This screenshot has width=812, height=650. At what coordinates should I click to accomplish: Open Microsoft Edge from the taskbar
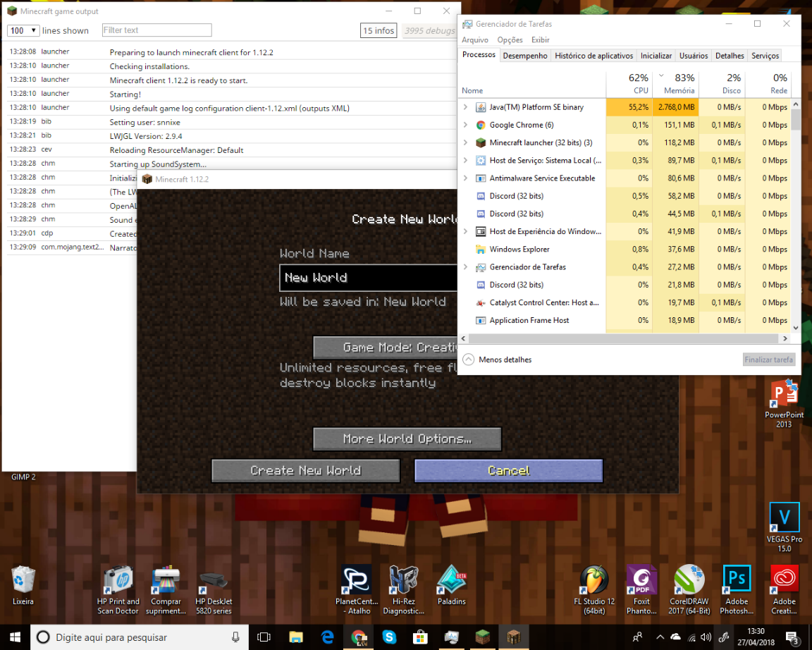[327, 637]
